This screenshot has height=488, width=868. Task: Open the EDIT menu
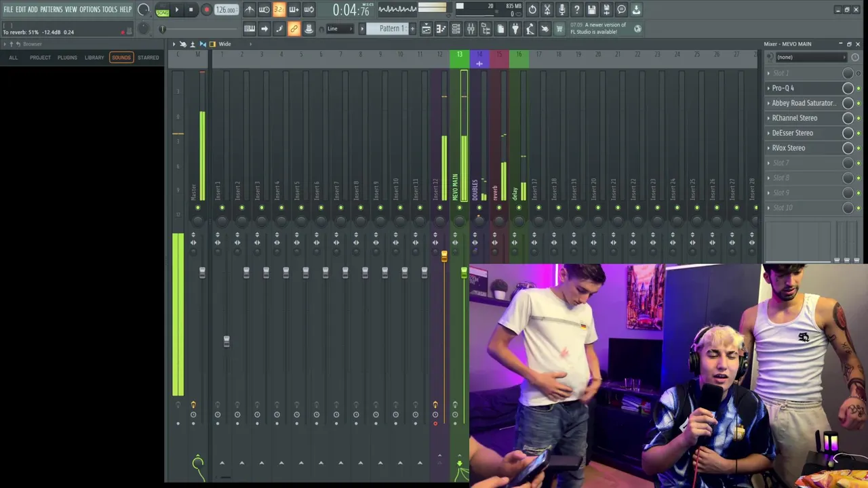[21, 9]
